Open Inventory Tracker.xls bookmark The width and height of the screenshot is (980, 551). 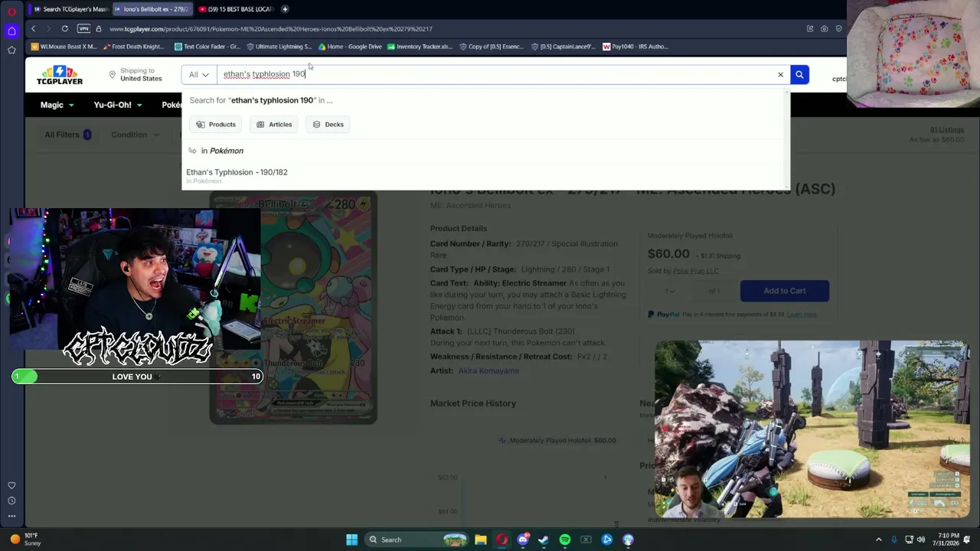[x=420, y=47]
